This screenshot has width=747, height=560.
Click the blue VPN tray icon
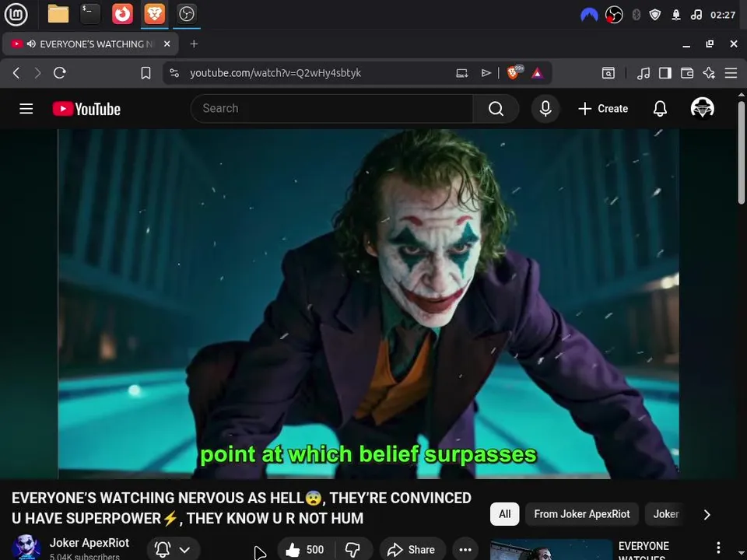pyautogui.click(x=589, y=15)
